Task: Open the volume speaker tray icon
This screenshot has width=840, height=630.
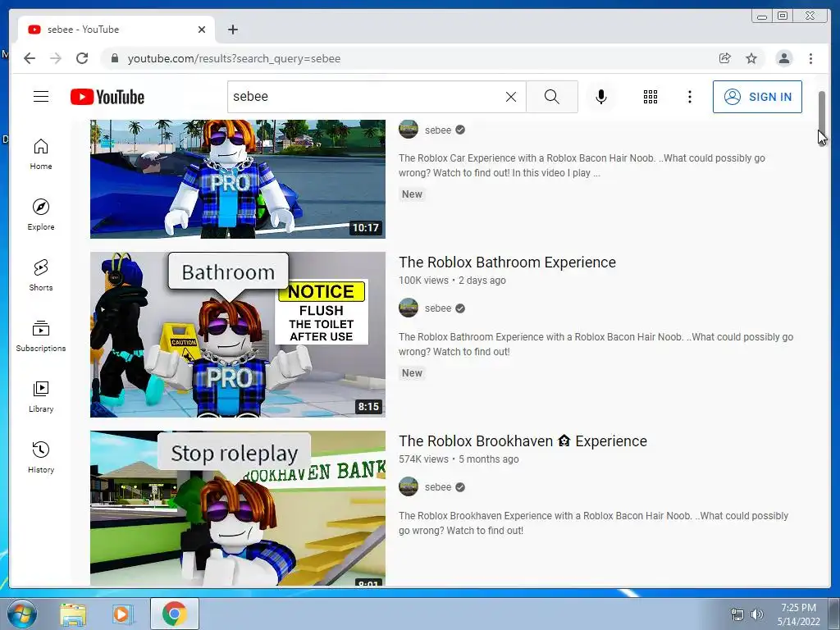Action: coord(757,614)
